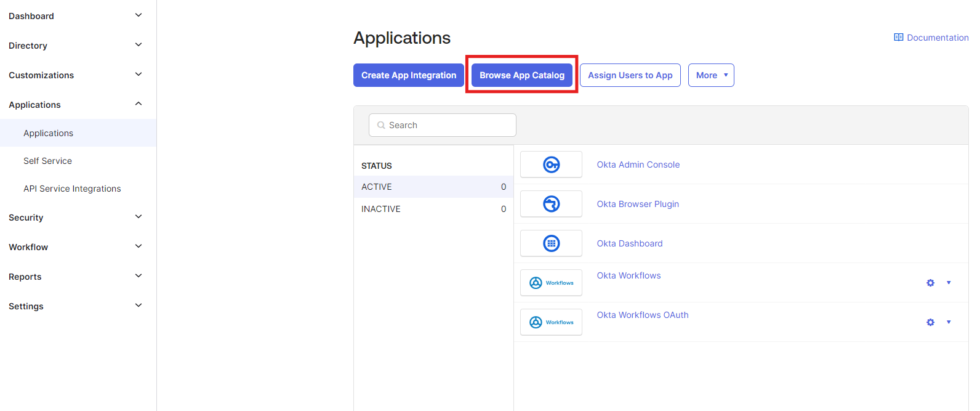Click the Customizations label in sidebar
The image size is (980, 411).
(41, 75)
